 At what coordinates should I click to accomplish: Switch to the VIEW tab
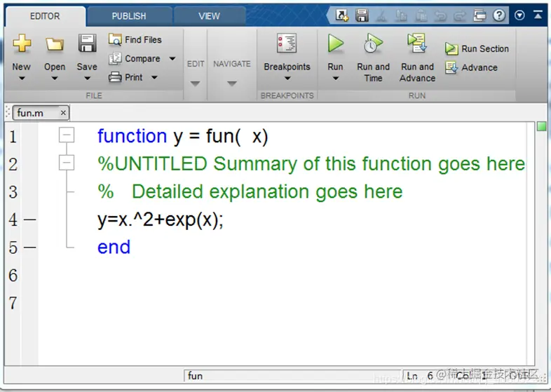click(209, 16)
